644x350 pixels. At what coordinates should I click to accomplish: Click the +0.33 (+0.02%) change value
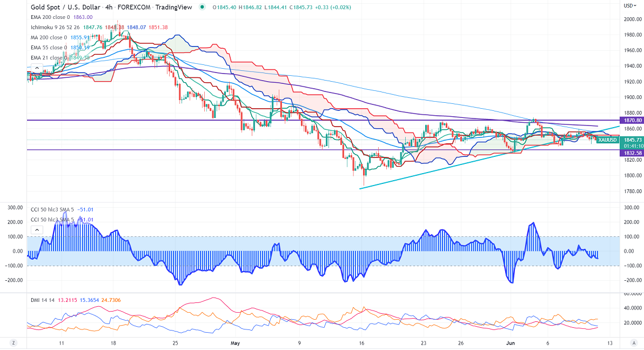[x=333, y=7]
